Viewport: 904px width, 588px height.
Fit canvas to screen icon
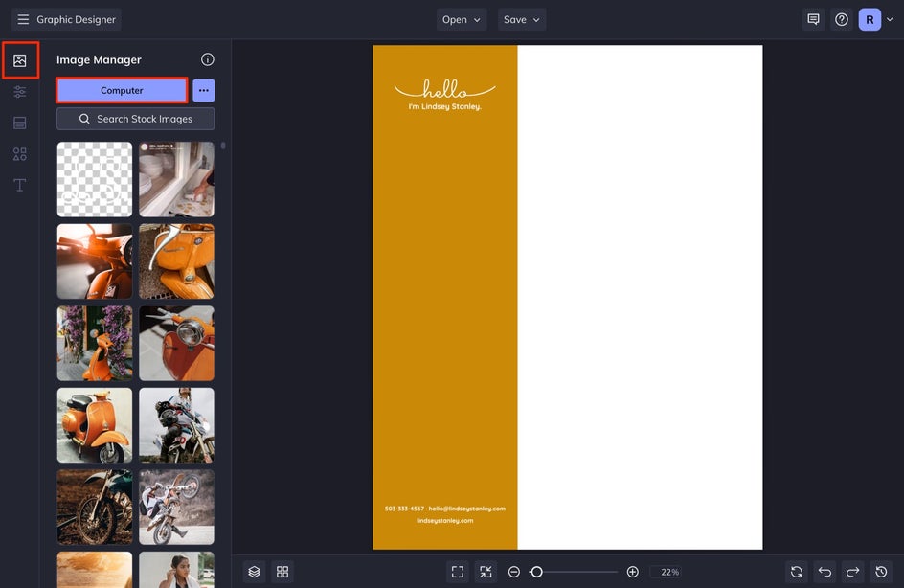[458, 572]
